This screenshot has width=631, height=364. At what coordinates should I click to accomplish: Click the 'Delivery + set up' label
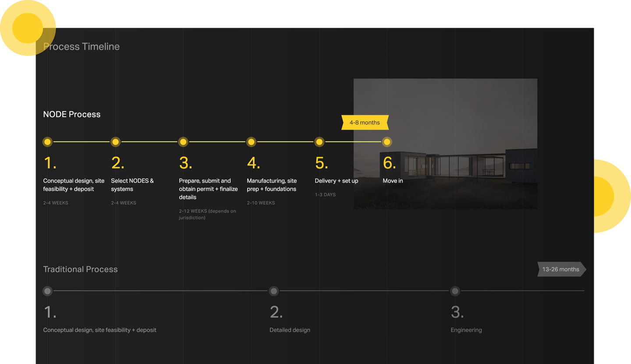[x=337, y=181]
